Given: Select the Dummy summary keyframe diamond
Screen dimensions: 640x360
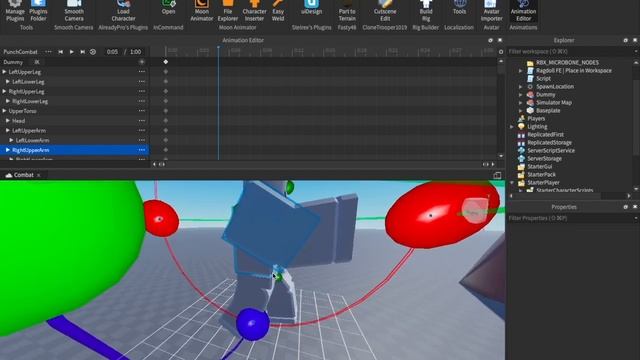Looking at the screenshot, I should (166, 62).
